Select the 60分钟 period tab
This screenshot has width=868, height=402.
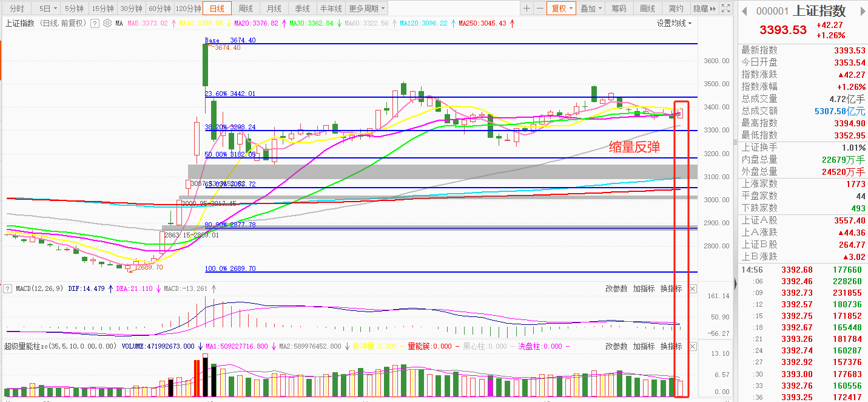(160, 9)
